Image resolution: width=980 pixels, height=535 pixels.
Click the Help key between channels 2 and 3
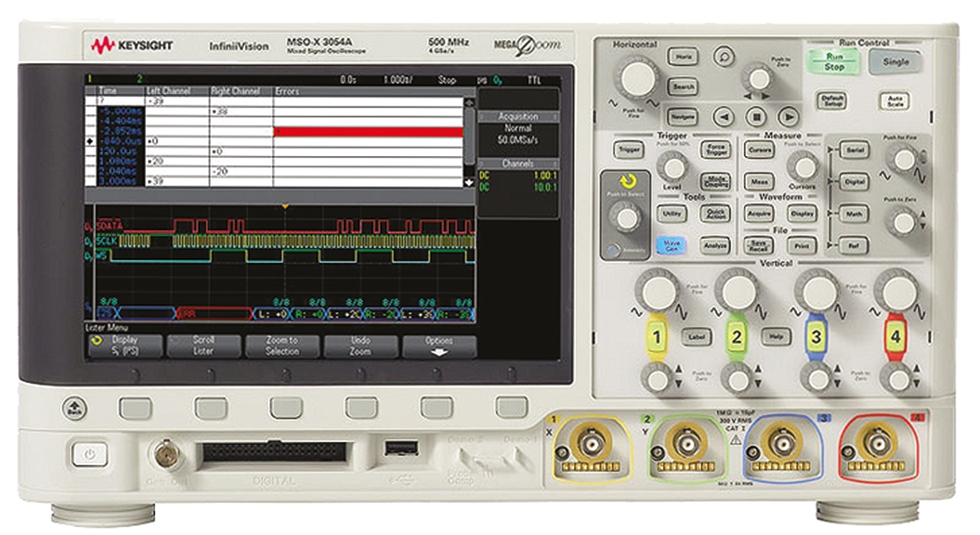tap(777, 336)
